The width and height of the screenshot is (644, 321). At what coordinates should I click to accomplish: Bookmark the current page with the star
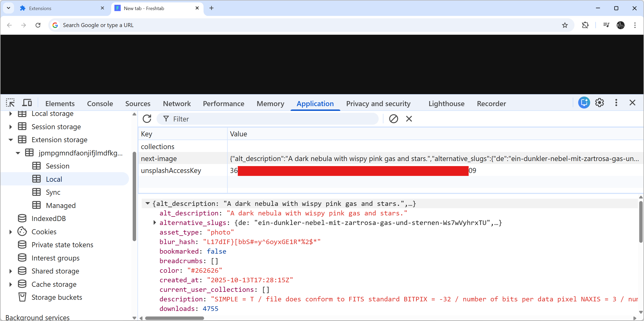coord(565,25)
